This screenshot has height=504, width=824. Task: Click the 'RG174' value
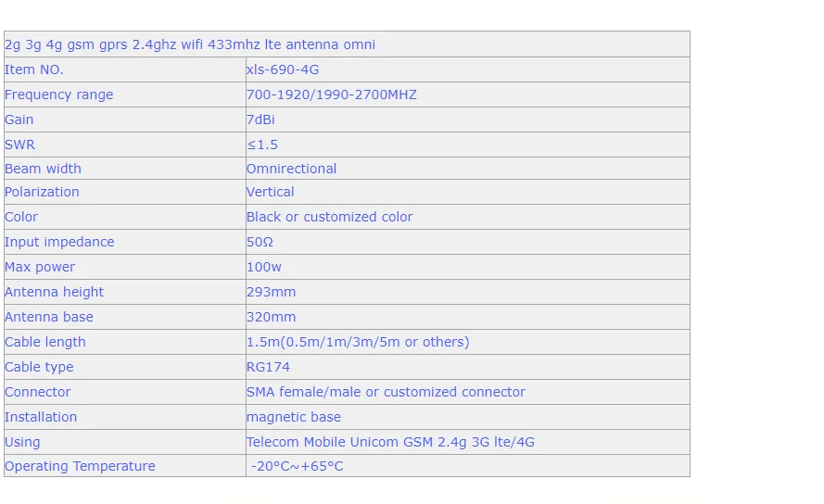click(268, 367)
